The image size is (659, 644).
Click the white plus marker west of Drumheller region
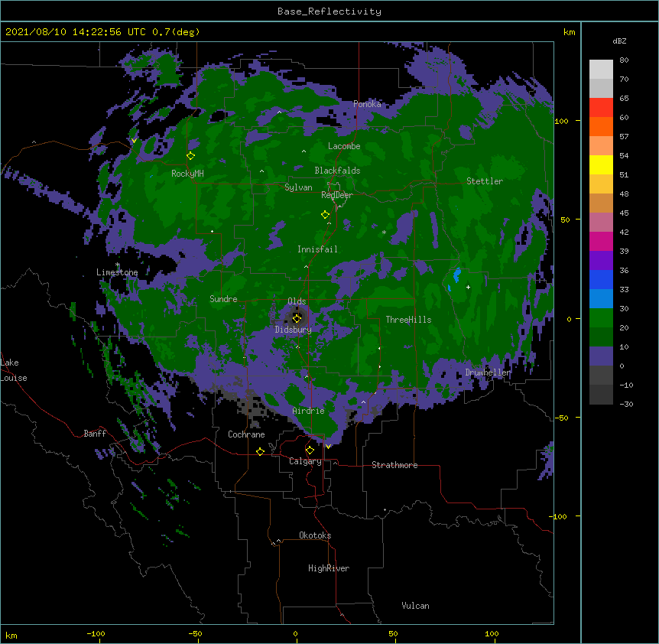(x=468, y=287)
